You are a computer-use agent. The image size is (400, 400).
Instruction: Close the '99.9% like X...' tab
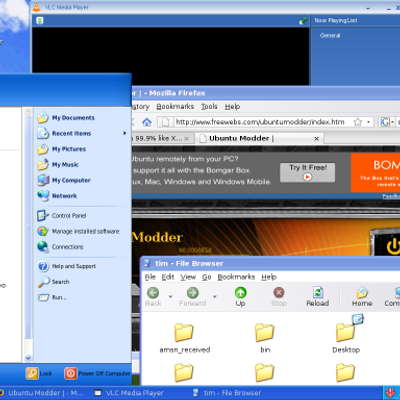tap(186, 138)
